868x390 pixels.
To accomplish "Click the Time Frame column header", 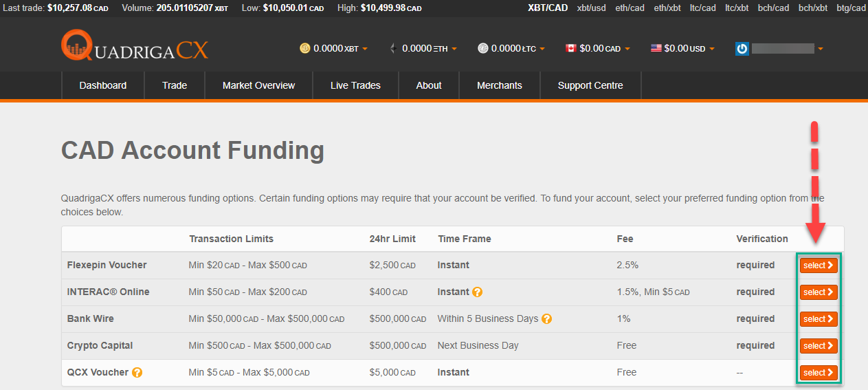I will [465, 239].
